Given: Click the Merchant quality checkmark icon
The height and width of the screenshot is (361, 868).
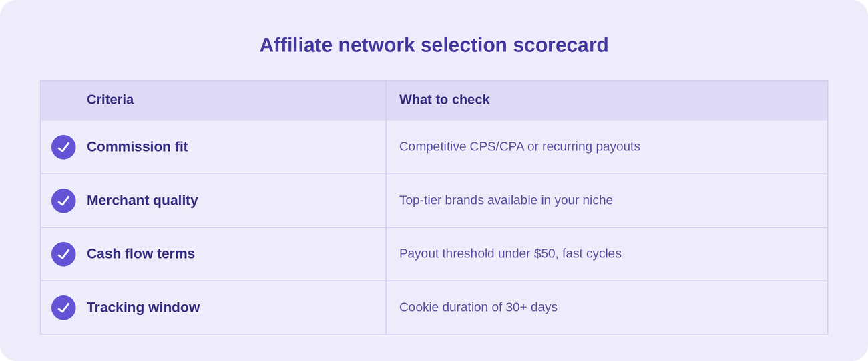Looking at the screenshot, I should pyautogui.click(x=63, y=201).
